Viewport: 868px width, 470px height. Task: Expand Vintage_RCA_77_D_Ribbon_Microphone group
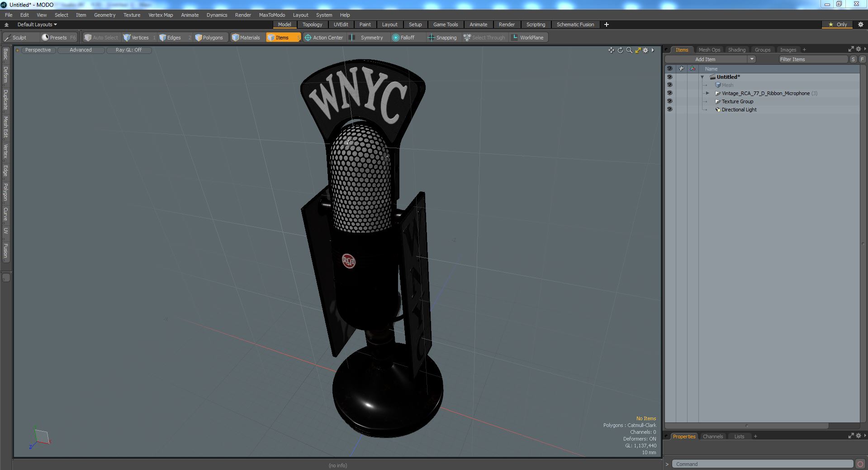pyautogui.click(x=708, y=93)
